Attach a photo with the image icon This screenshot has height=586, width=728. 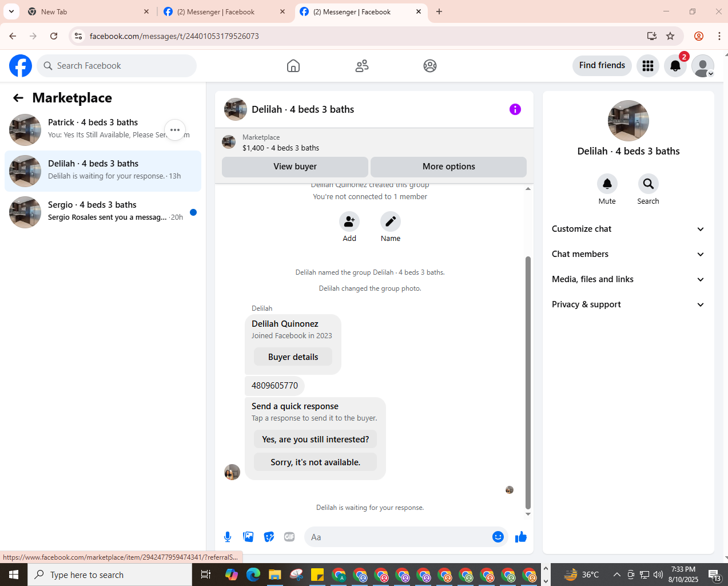248,537
